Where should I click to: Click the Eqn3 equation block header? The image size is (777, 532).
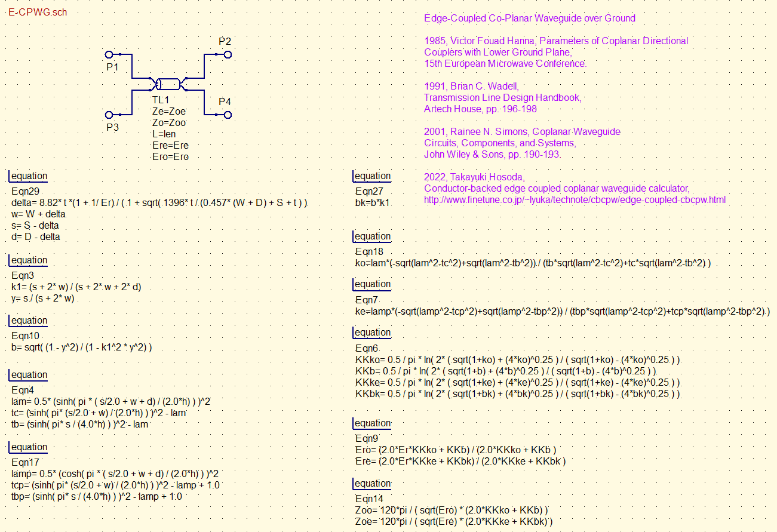click(x=29, y=260)
